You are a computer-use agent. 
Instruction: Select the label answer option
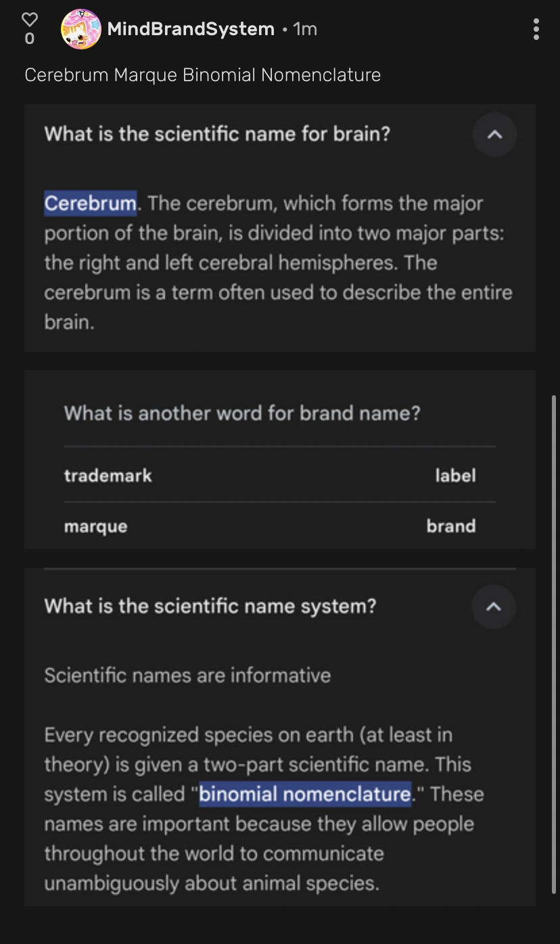(456, 475)
